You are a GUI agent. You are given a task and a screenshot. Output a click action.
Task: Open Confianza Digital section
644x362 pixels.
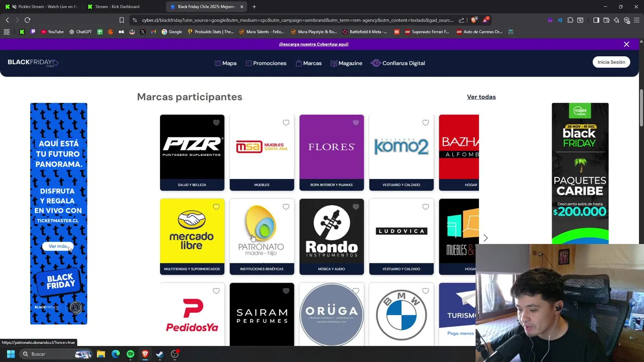click(x=398, y=63)
